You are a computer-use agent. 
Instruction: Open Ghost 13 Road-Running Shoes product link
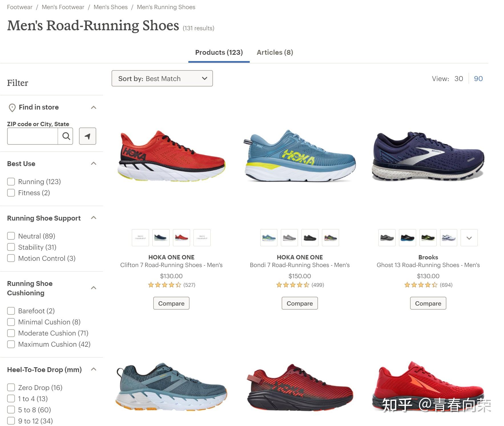[428, 265]
